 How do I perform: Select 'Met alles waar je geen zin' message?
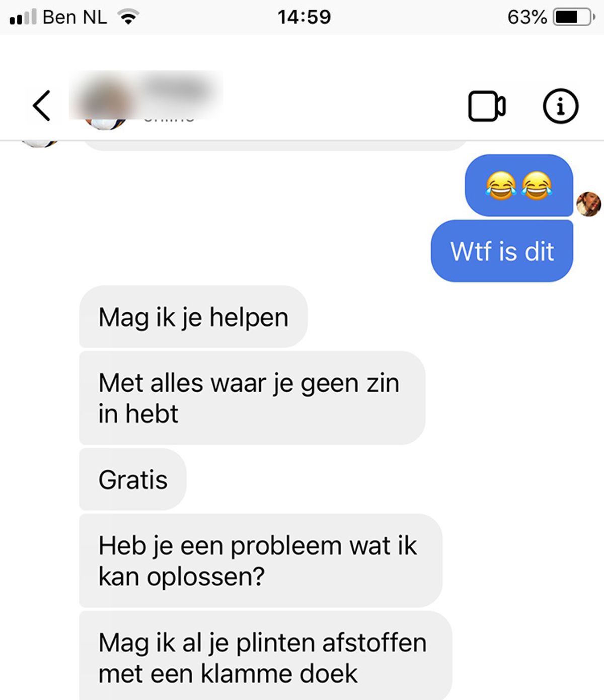[252, 398]
